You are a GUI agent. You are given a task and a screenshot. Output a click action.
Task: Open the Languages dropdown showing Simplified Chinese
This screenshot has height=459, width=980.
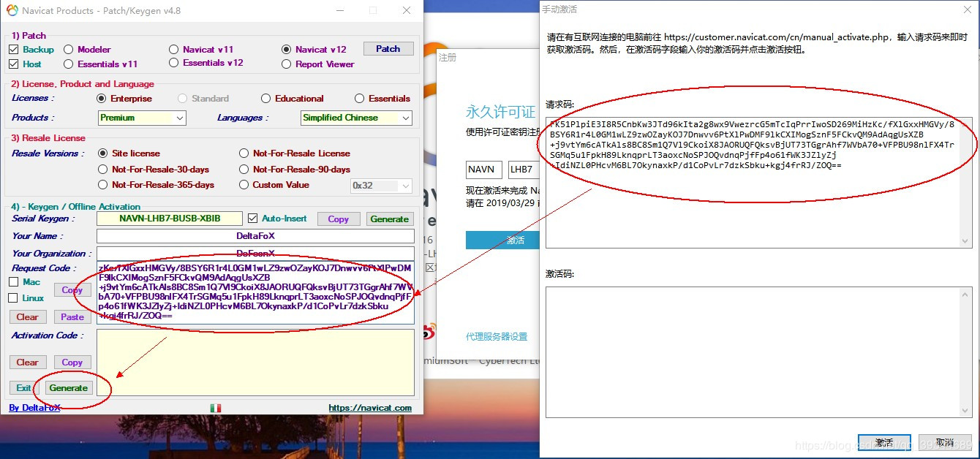point(356,118)
